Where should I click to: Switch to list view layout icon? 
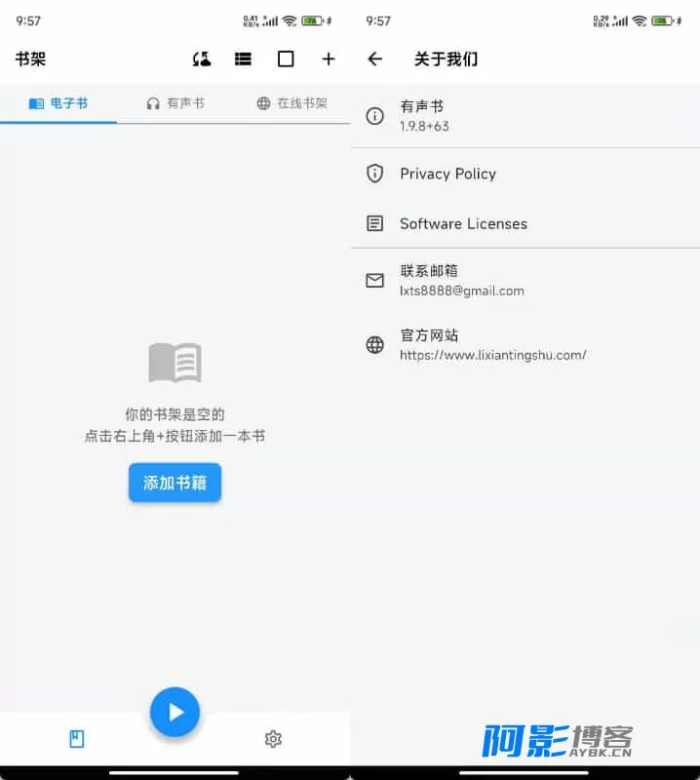(243, 59)
